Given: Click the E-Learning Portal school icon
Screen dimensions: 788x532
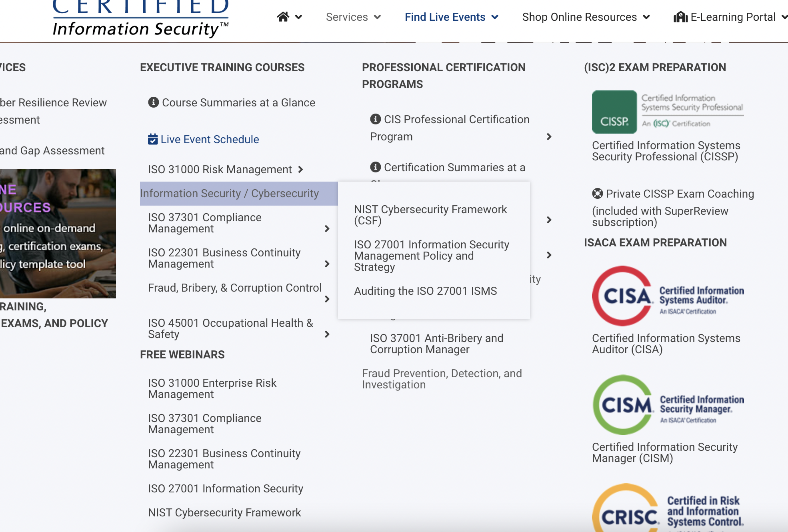Looking at the screenshot, I should pyautogui.click(x=680, y=17).
